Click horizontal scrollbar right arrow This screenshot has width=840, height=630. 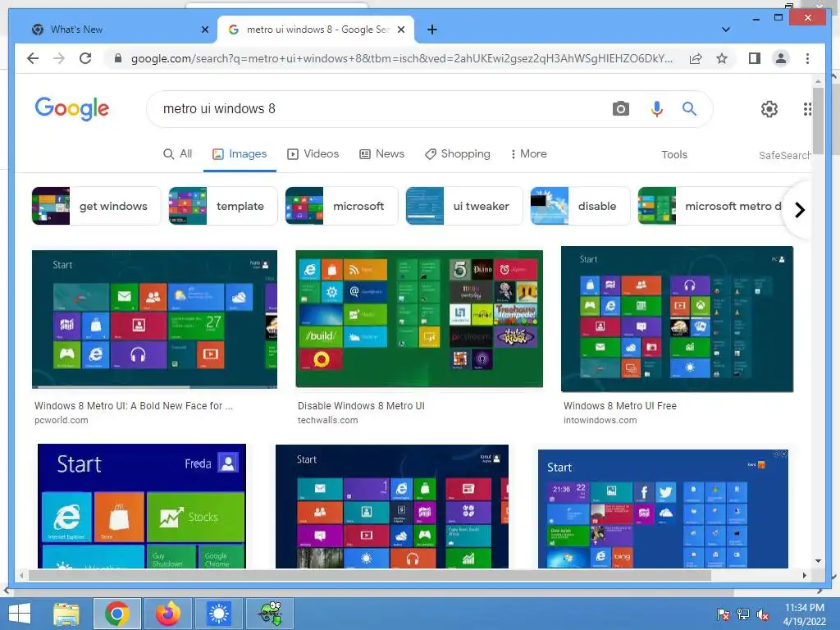coord(804,575)
